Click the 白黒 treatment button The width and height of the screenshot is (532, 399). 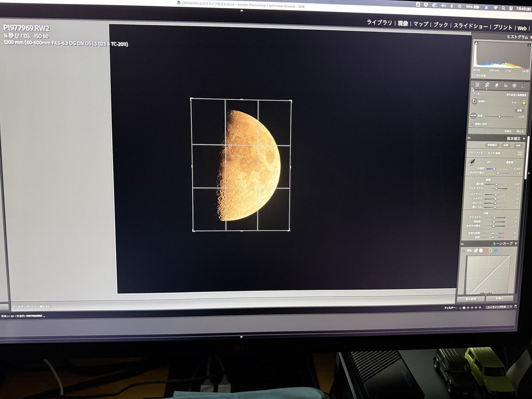[507, 145]
